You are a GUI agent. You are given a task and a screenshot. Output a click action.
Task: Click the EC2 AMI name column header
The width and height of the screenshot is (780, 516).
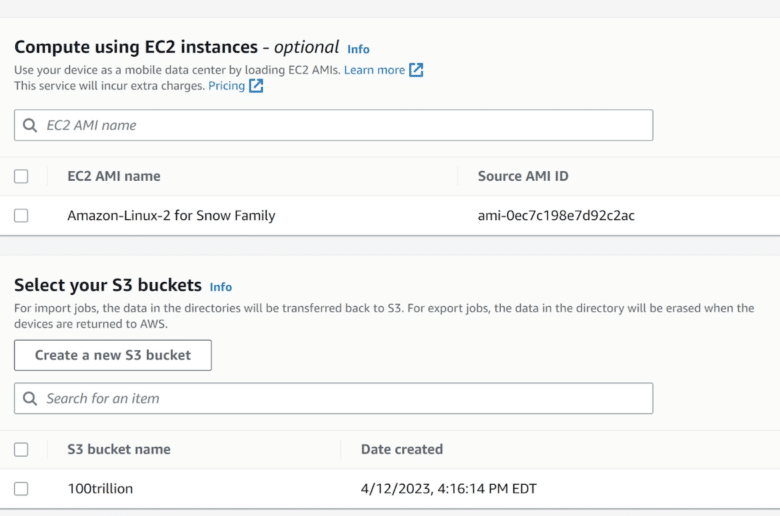click(114, 176)
